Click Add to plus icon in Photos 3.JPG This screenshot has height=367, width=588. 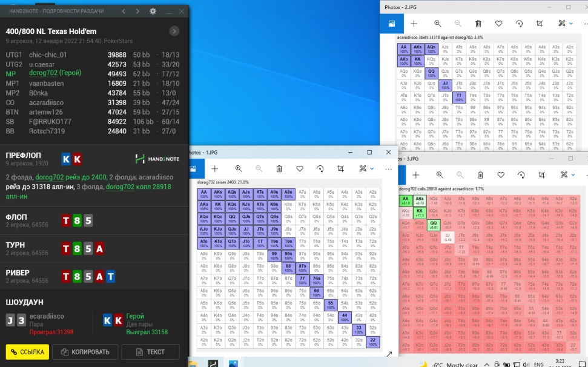(x=415, y=175)
